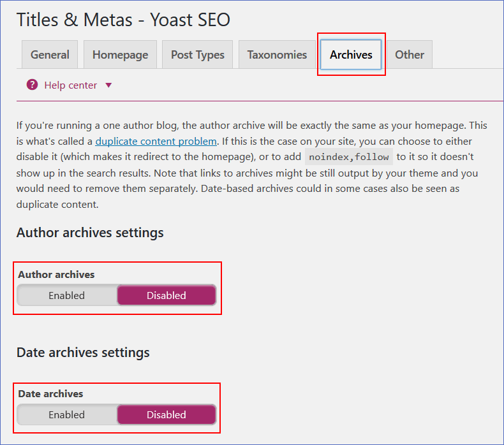The image size is (504, 445).
Task: Click the bold Author archives label
Action: tap(56, 274)
